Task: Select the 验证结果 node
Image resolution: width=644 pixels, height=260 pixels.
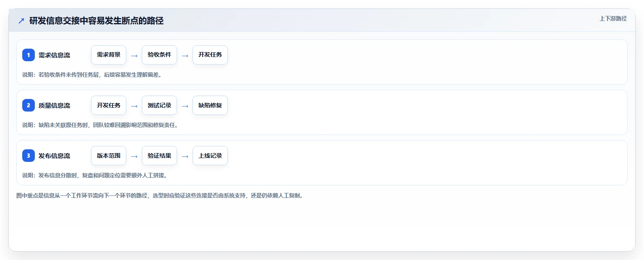Action: [x=159, y=156]
